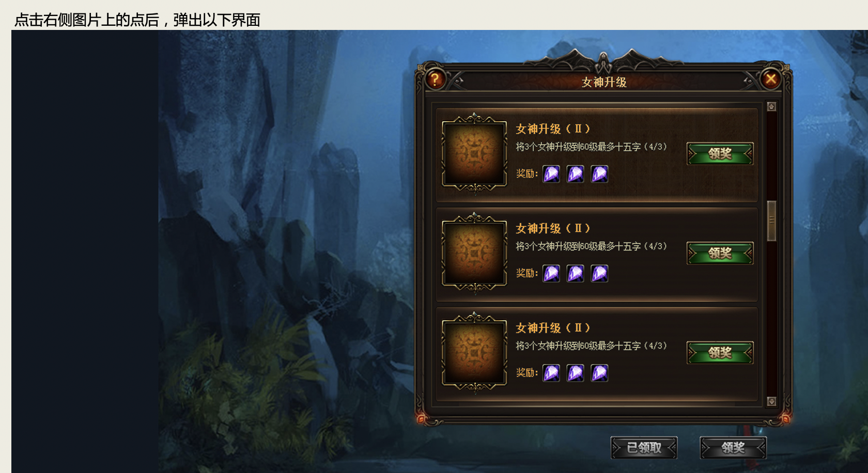Select the top quest's ornate emblem thumbnail
868x473 pixels.
(x=474, y=153)
